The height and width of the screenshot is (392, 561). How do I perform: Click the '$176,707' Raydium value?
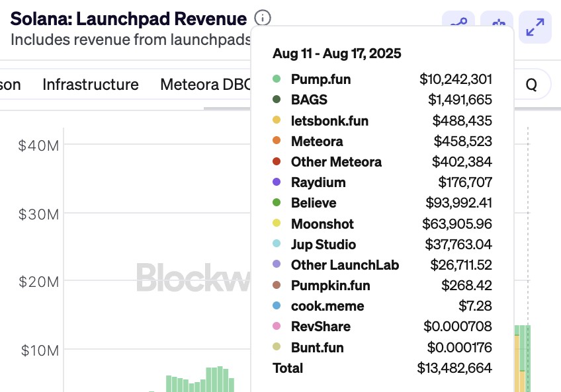pos(465,182)
